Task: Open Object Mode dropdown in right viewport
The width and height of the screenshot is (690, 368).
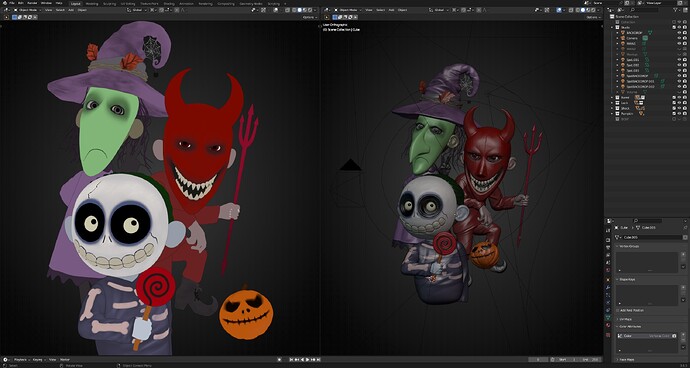Action: click(348, 10)
